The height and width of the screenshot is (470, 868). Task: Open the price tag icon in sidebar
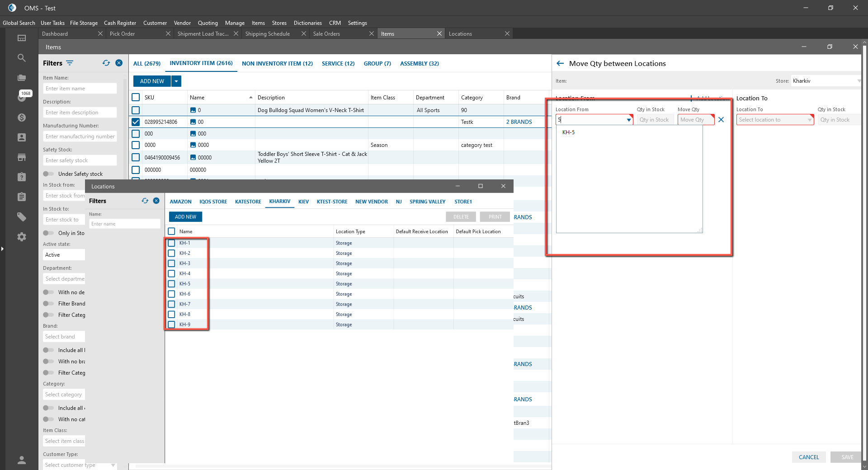(x=21, y=217)
